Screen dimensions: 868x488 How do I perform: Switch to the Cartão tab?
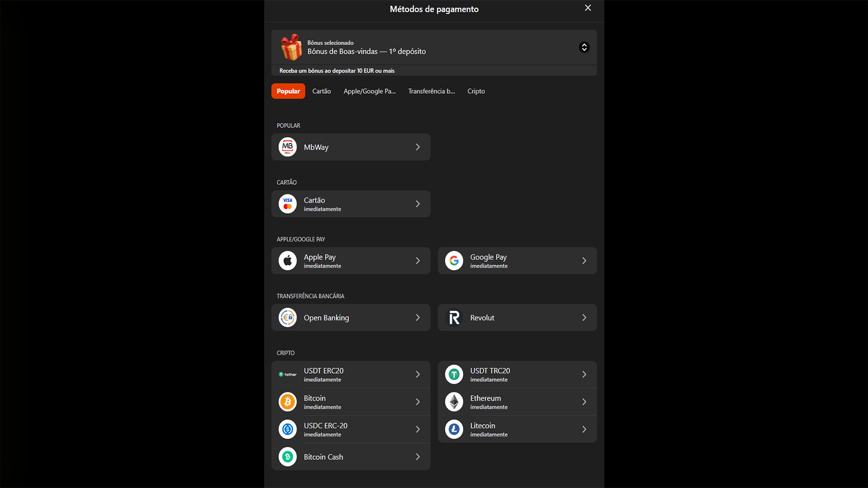[322, 91]
